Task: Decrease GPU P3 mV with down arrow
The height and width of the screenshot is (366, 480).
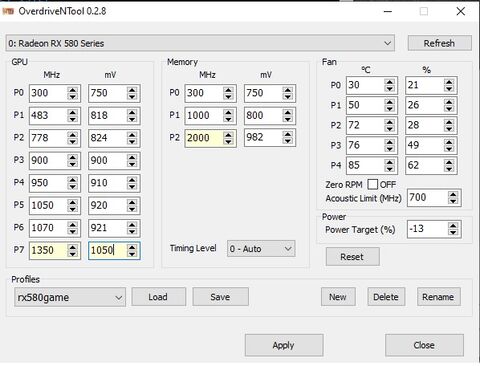Action: [132, 164]
